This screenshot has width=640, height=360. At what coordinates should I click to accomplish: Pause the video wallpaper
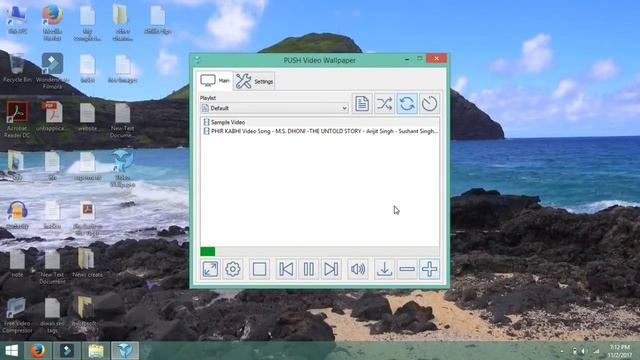pyautogui.click(x=309, y=269)
